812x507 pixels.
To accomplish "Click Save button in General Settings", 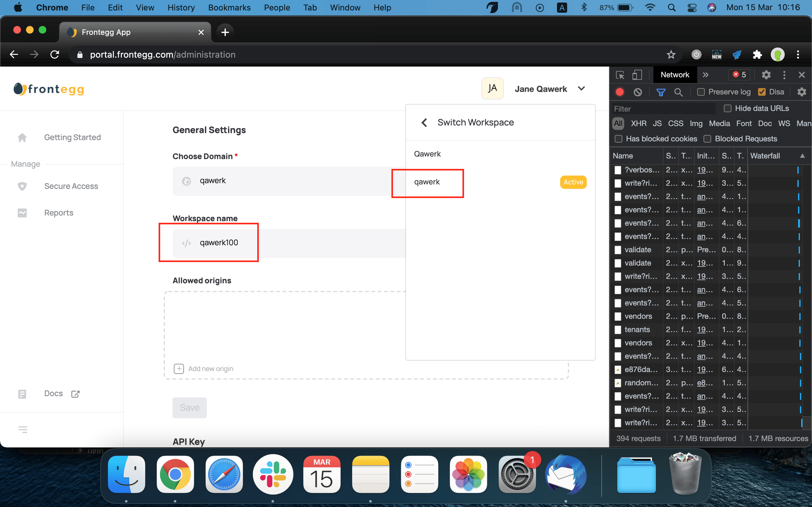I will [190, 407].
